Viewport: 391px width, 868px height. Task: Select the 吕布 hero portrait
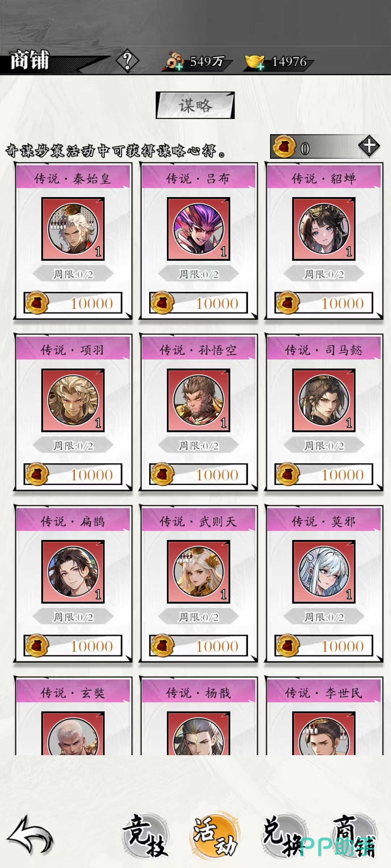198,229
